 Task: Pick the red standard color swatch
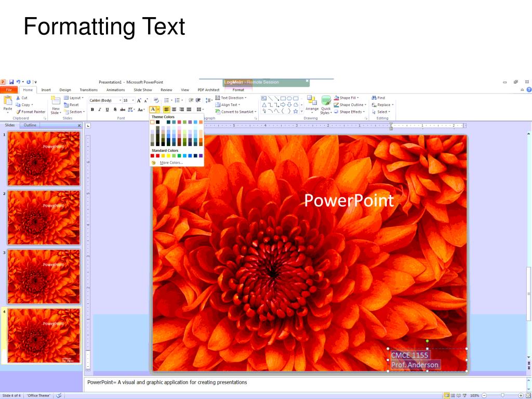[158, 156]
